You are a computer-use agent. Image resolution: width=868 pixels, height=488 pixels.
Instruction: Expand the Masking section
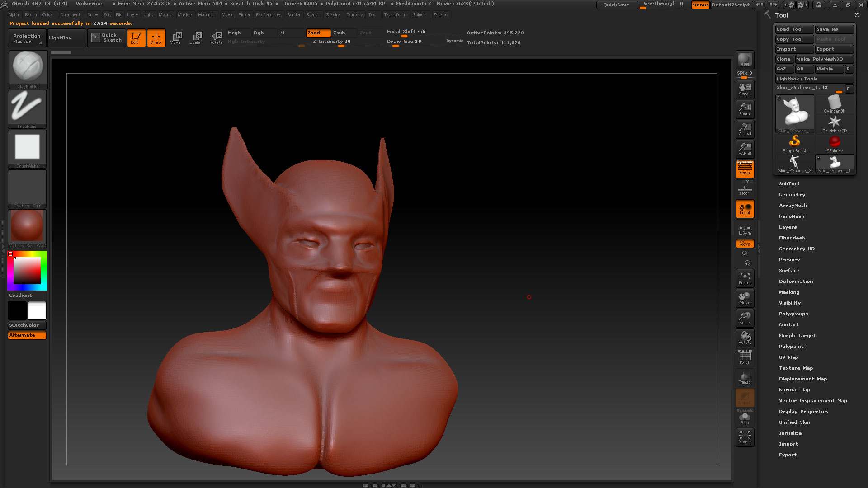(x=789, y=292)
